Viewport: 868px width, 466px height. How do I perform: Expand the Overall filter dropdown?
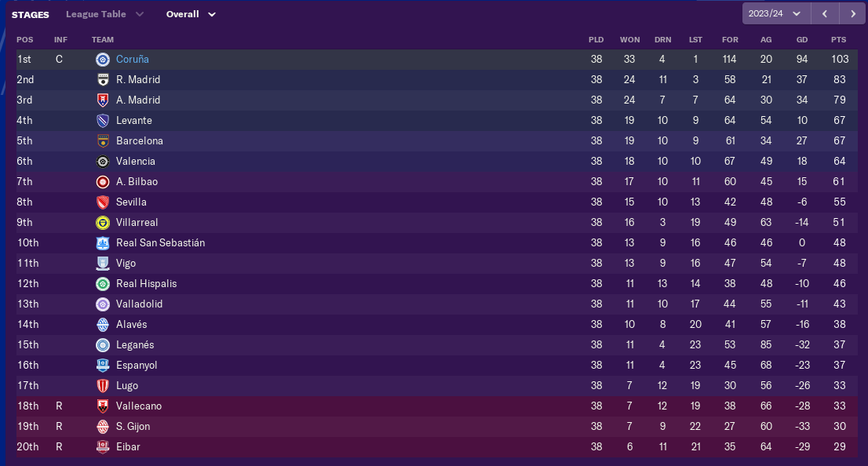click(191, 14)
